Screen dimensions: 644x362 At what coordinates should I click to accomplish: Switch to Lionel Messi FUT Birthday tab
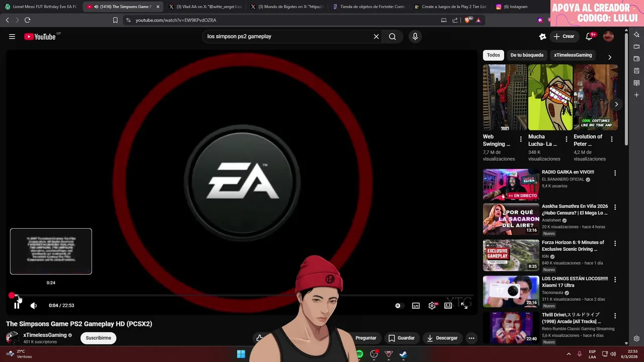click(41, 7)
